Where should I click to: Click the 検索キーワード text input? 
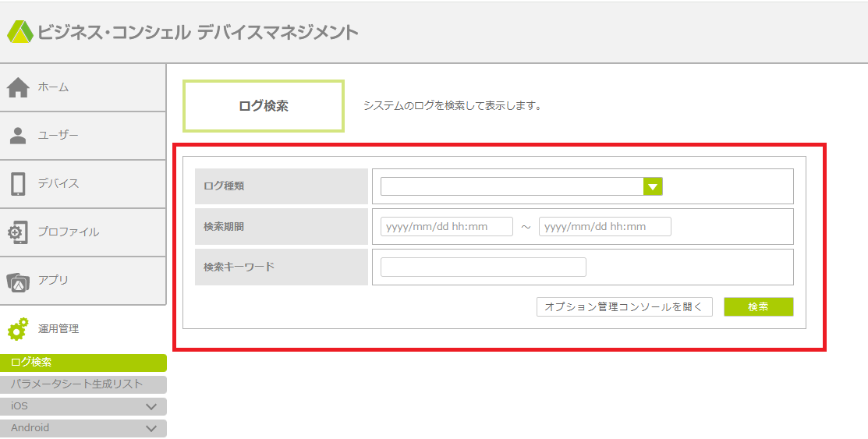(483, 267)
